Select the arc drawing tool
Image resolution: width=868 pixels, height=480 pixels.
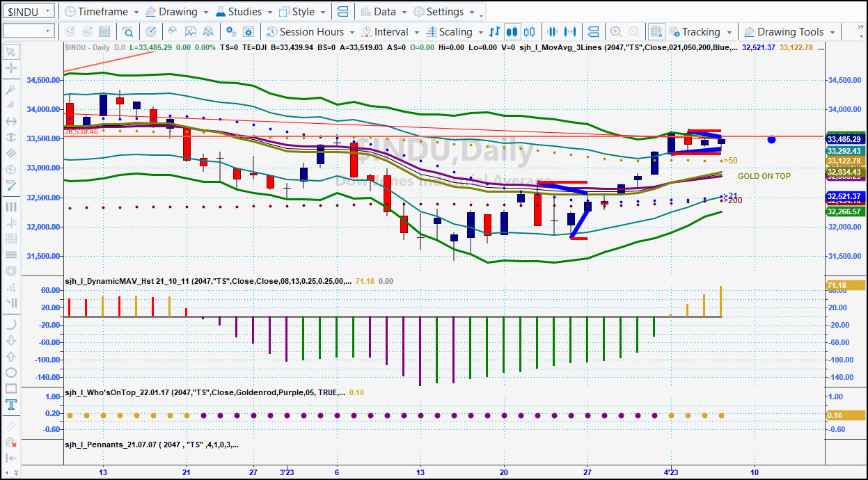11,325
